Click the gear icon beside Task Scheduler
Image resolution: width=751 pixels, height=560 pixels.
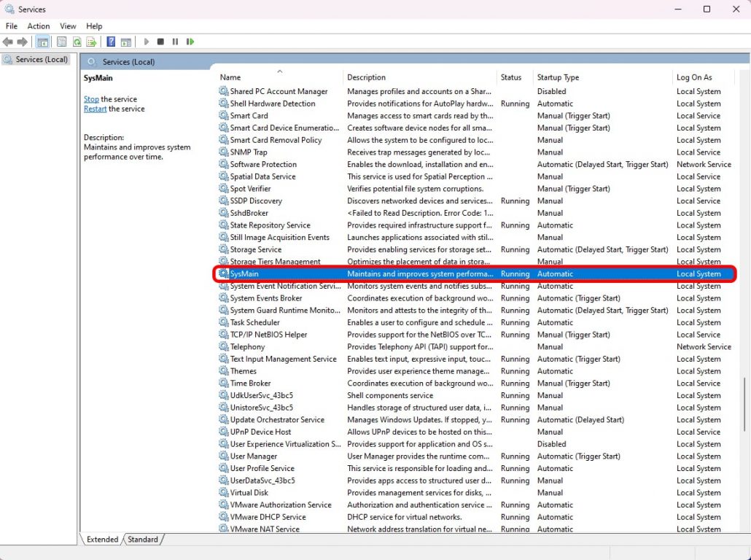pos(224,322)
